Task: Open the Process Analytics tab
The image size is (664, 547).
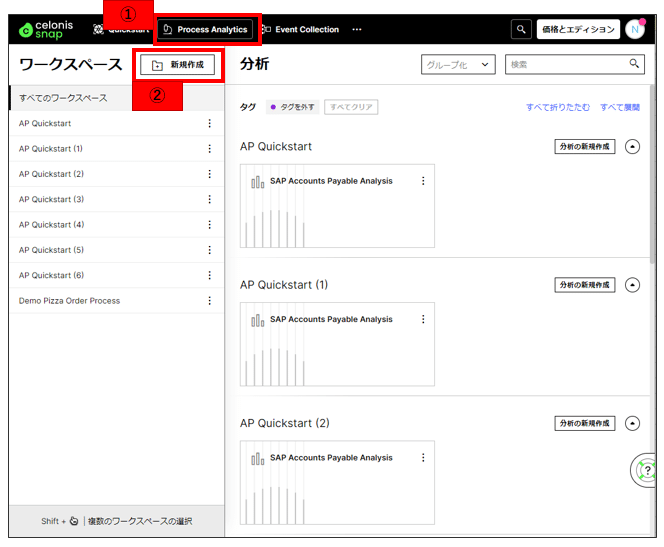Action: (x=205, y=29)
